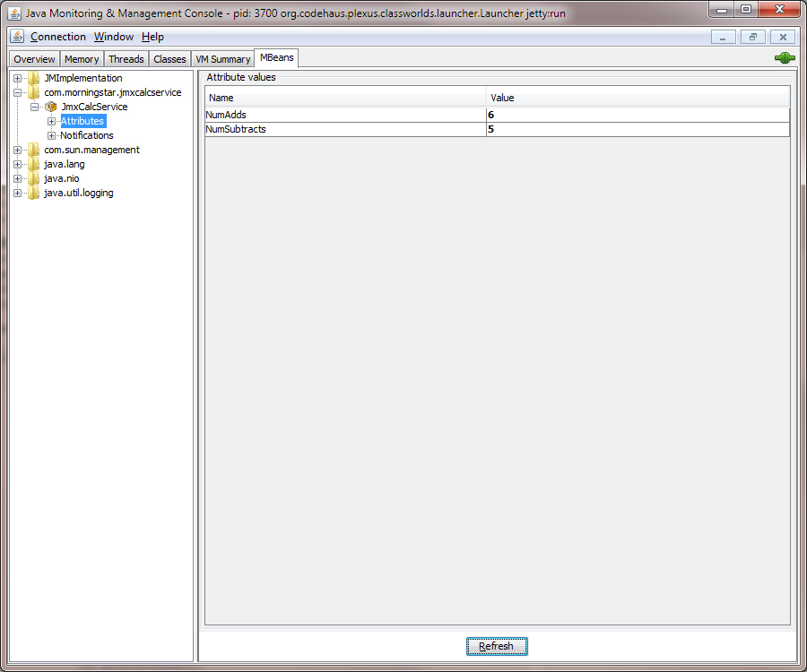Screen dimensions: 807x672
Task: Select the Attributes tree item
Action: [x=82, y=121]
